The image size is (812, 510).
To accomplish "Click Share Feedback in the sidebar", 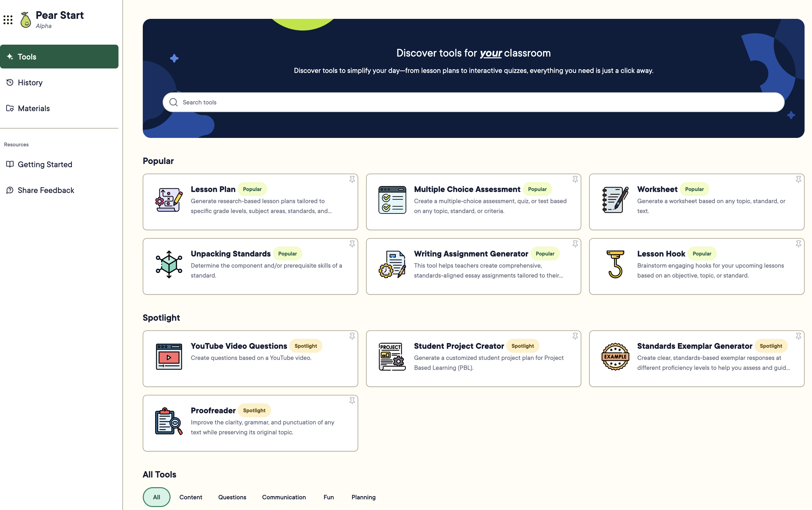I will pyautogui.click(x=46, y=190).
